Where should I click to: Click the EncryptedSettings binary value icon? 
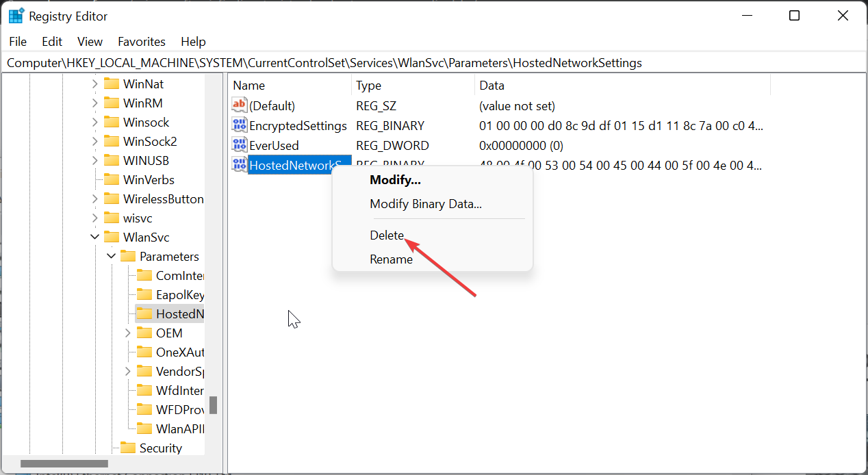tap(240, 125)
